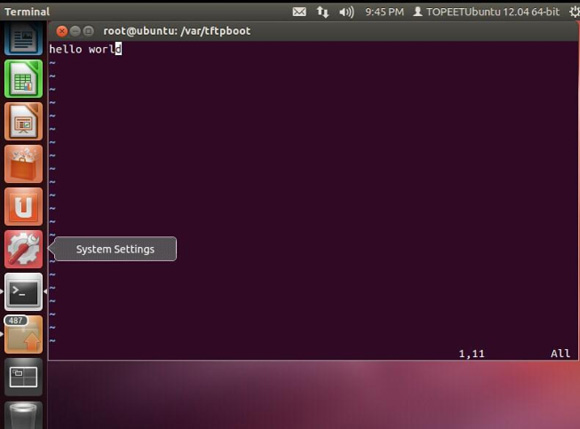580x429 pixels.
Task: Click the 9:45 PM clock
Action: 384,12
